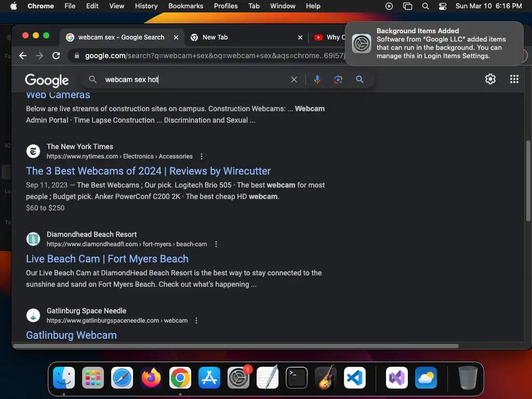Screen dimensions: 532x399
Task: Launch GarageBand from the dock
Action: (x=326, y=378)
